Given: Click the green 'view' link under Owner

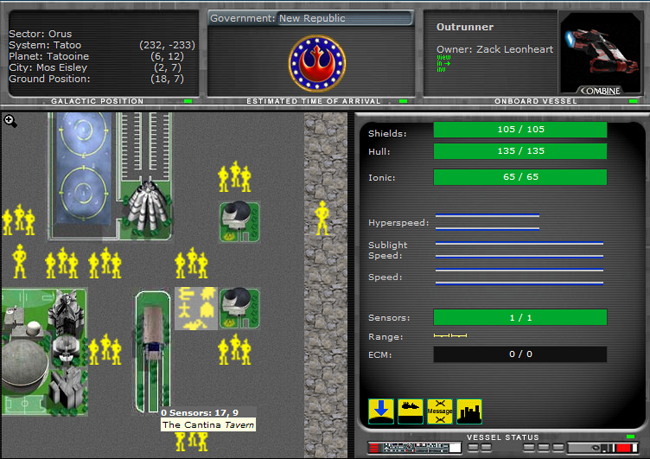Looking at the screenshot, I should tap(443, 58).
